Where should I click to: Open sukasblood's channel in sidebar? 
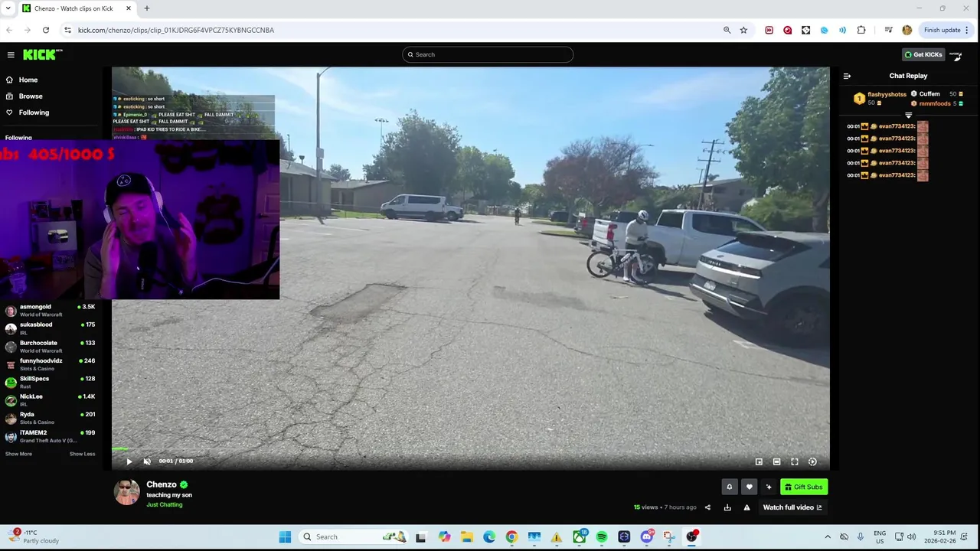51,328
